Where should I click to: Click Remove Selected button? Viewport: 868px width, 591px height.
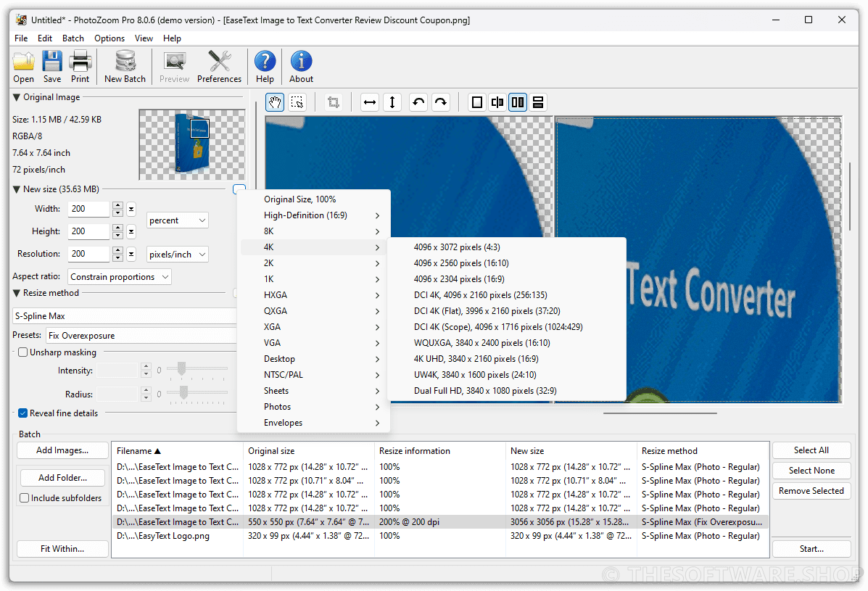click(x=811, y=491)
